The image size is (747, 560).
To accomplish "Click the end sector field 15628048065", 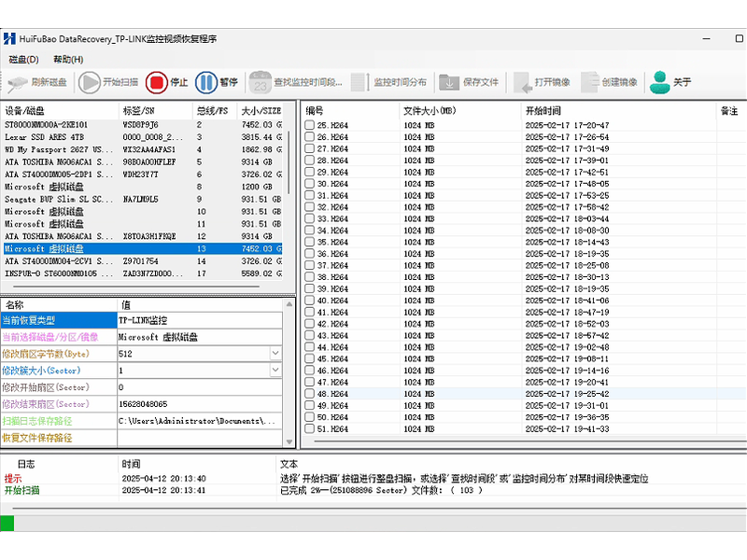I will [x=200, y=404].
